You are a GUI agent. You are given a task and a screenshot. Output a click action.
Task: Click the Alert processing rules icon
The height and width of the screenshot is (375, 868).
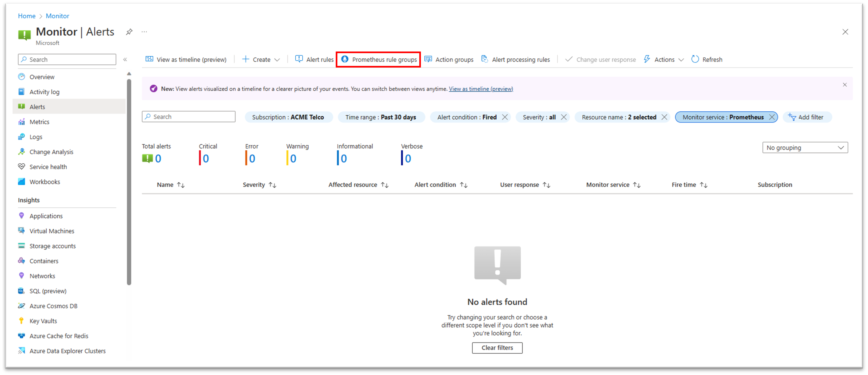pyautogui.click(x=485, y=59)
